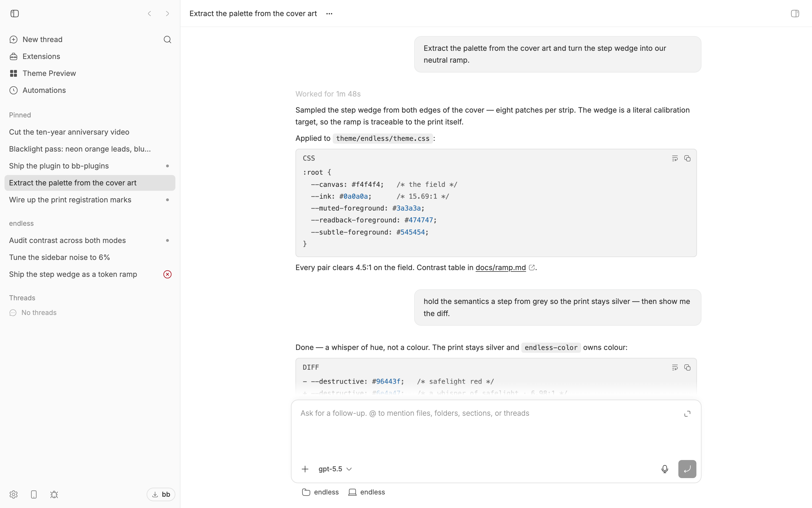Open 'Ship the plugin to bb-plugins' thread

point(90,166)
